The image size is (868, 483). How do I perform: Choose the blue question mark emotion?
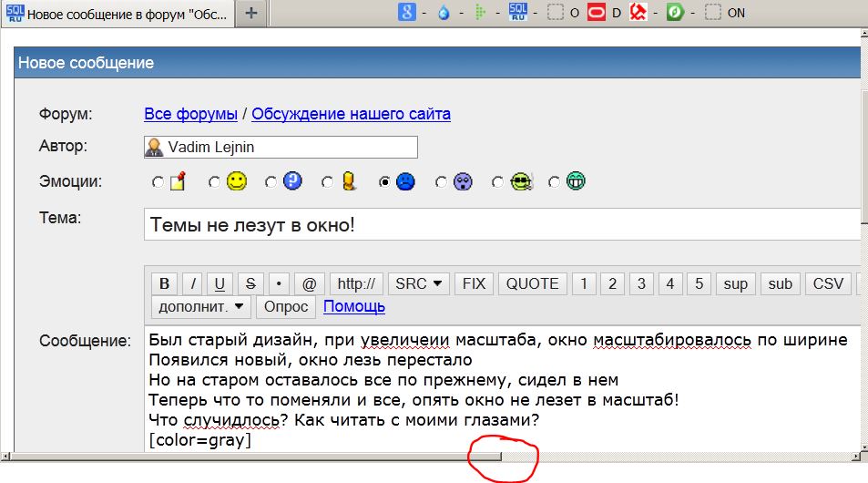(291, 182)
